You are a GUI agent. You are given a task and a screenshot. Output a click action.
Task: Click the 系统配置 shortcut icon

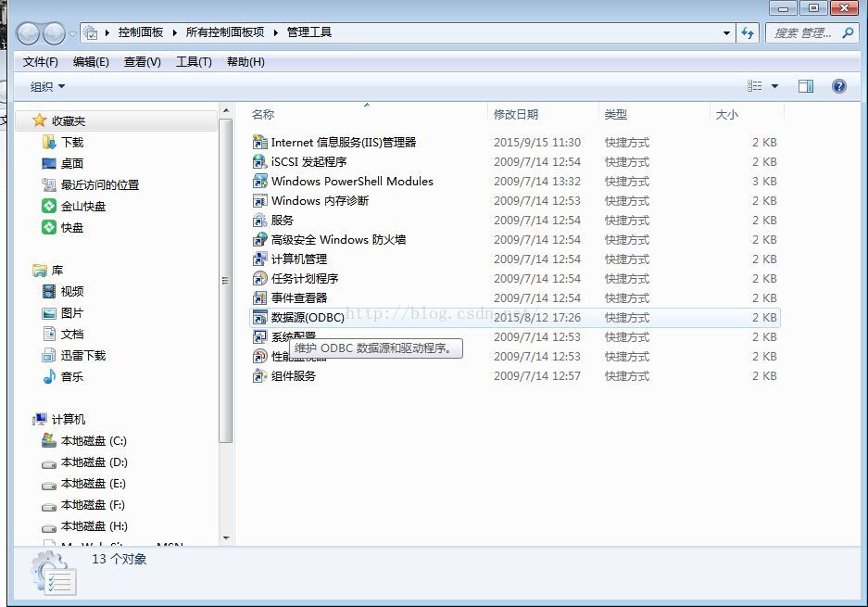pyautogui.click(x=259, y=336)
